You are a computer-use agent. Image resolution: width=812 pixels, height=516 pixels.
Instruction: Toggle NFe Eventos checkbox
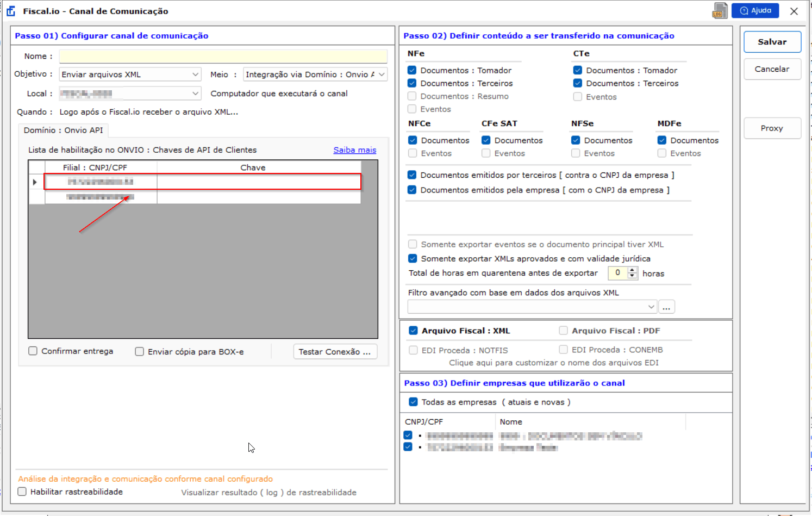(x=412, y=109)
